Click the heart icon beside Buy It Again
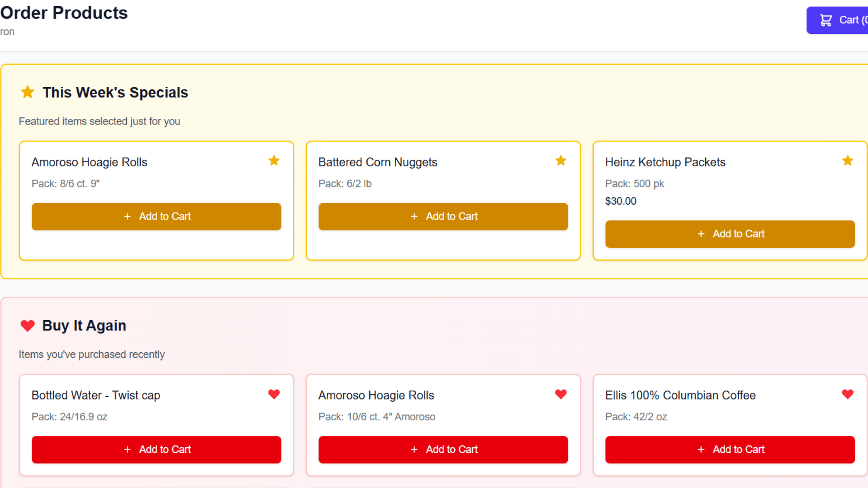Image resolution: width=868 pixels, height=488 pixels. pyautogui.click(x=28, y=325)
